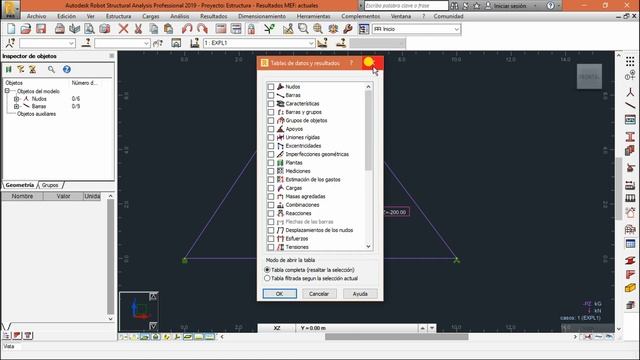Click the properties panel vertical scrollbar thumb

coord(110,257)
